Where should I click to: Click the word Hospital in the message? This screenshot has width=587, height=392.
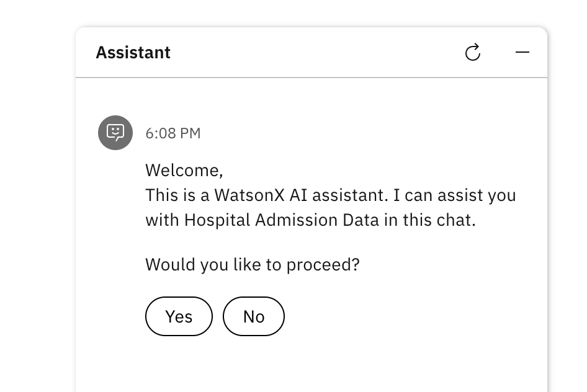[x=217, y=220]
